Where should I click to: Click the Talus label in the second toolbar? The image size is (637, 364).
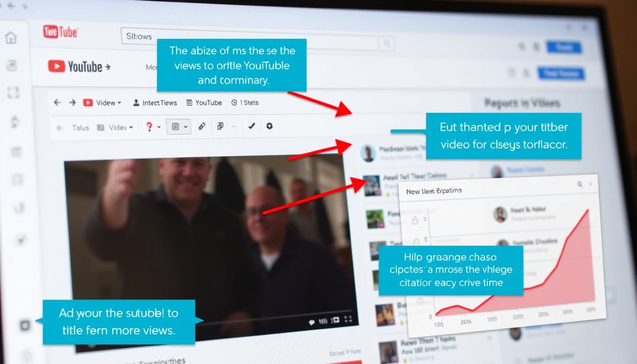tap(80, 127)
